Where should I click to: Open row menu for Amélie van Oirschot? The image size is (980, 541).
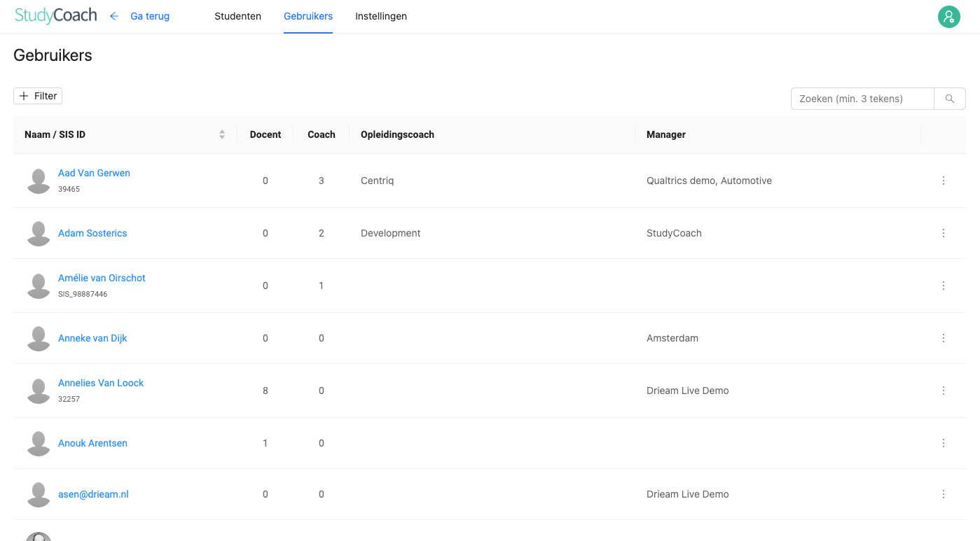click(944, 286)
